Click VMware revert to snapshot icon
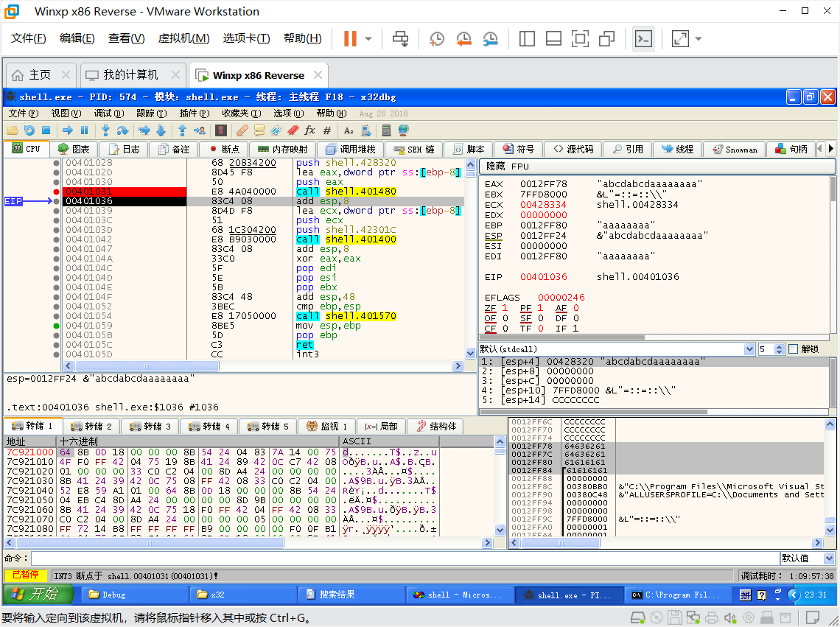 (x=463, y=38)
